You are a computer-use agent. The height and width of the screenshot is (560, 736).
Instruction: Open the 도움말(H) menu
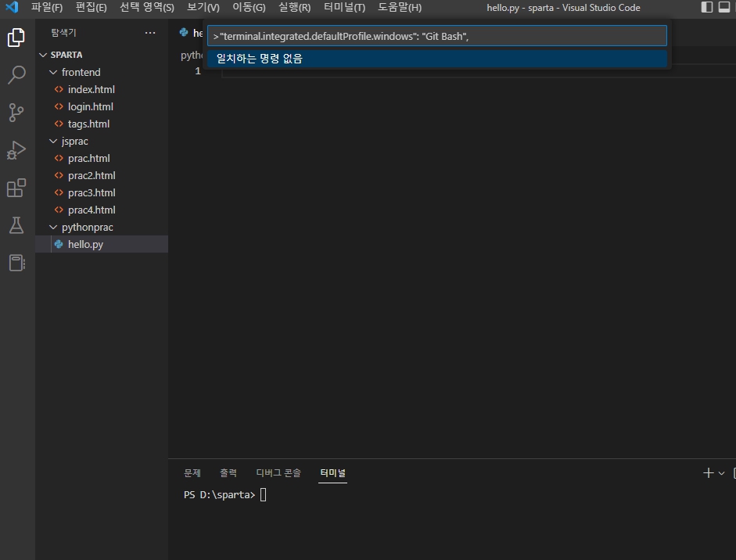tap(400, 8)
